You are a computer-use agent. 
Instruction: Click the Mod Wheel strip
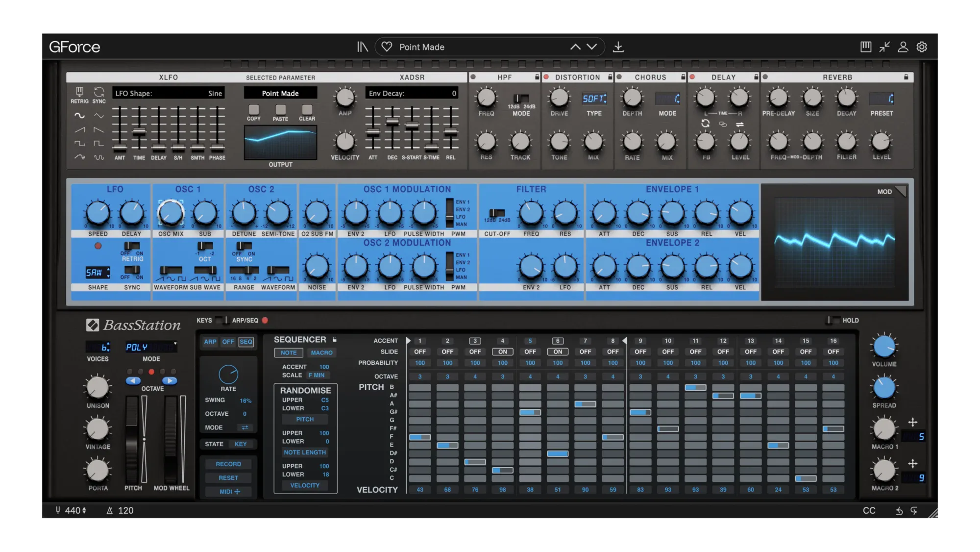tap(171, 440)
